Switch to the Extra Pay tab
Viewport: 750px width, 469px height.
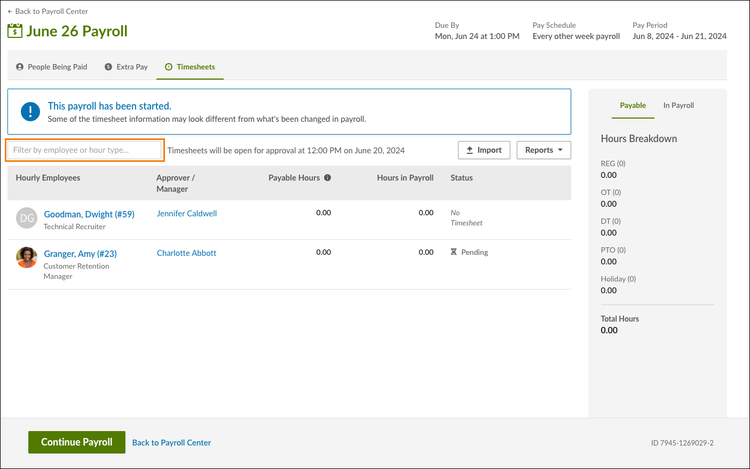[126, 67]
